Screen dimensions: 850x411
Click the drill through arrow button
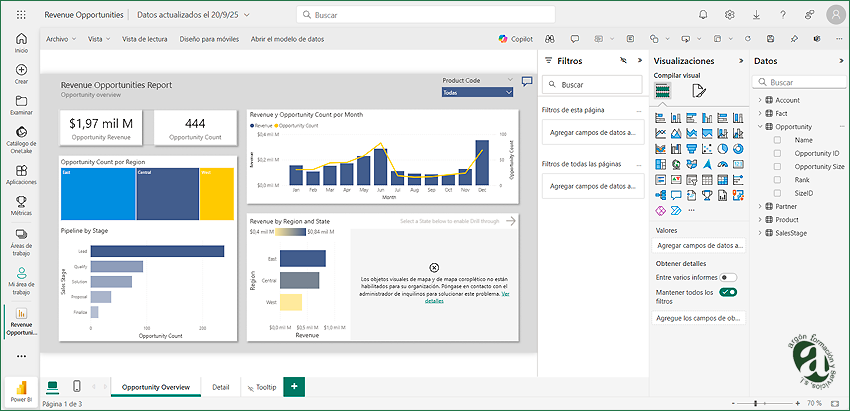510,221
